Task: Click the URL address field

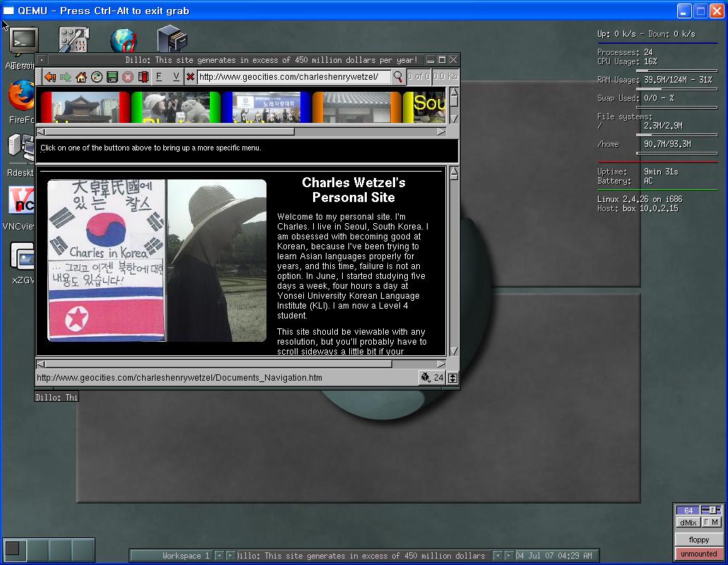Action: coord(293,77)
